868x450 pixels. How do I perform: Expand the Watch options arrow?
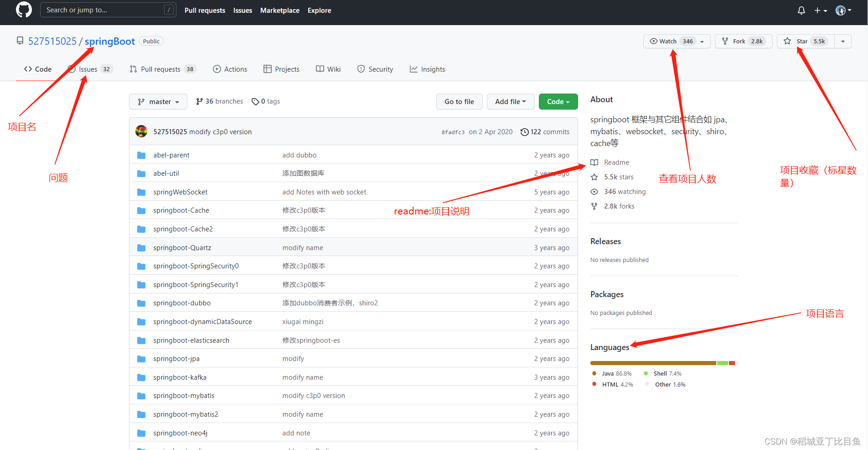[703, 42]
